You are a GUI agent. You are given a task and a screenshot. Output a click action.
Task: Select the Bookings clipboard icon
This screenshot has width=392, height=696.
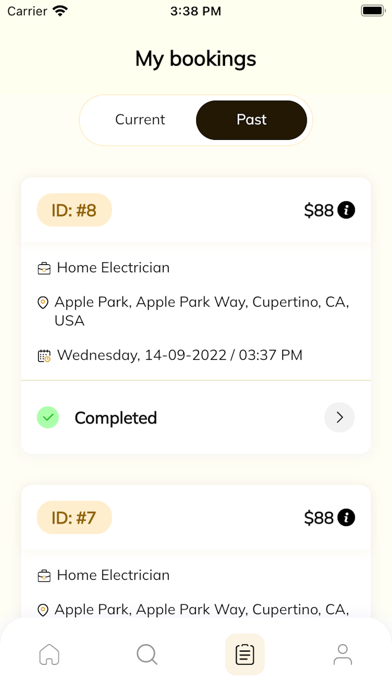pos(245,655)
